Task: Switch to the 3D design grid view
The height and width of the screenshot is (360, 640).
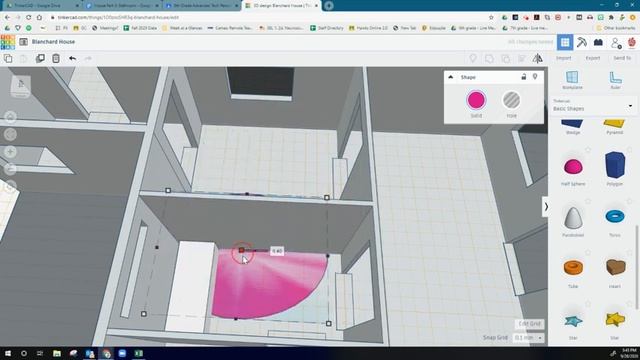Action: (565, 42)
